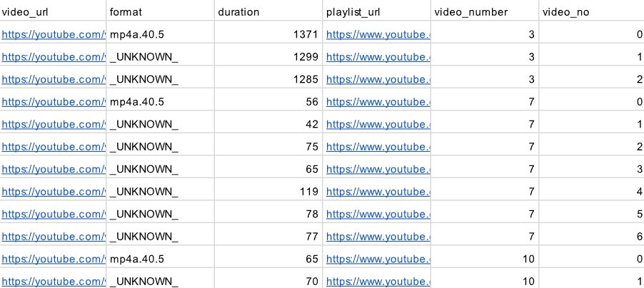Select _UNKNOWN_ format cell in duration 77 row

click(160, 237)
